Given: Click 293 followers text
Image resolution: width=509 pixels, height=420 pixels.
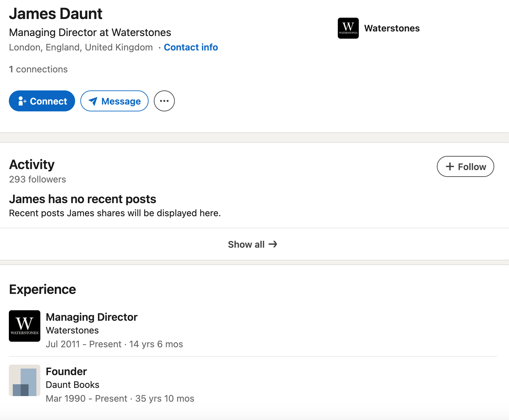Looking at the screenshot, I should [x=37, y=179].
